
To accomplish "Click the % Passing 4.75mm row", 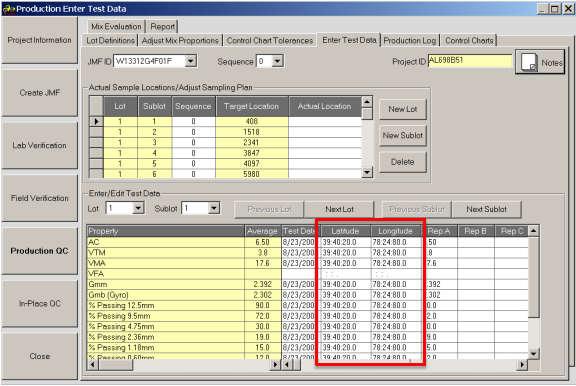I will (x=166, y=327).
